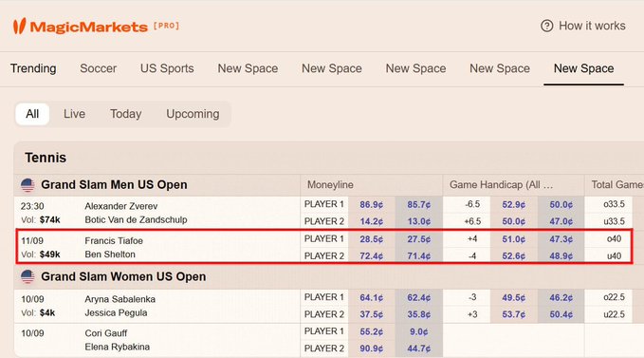The width and height of the screenshot is (644, 358).
Task: Click Pegula moneyline 35.8¢ price
Action: pyautogui.click(x=419, y=314)
